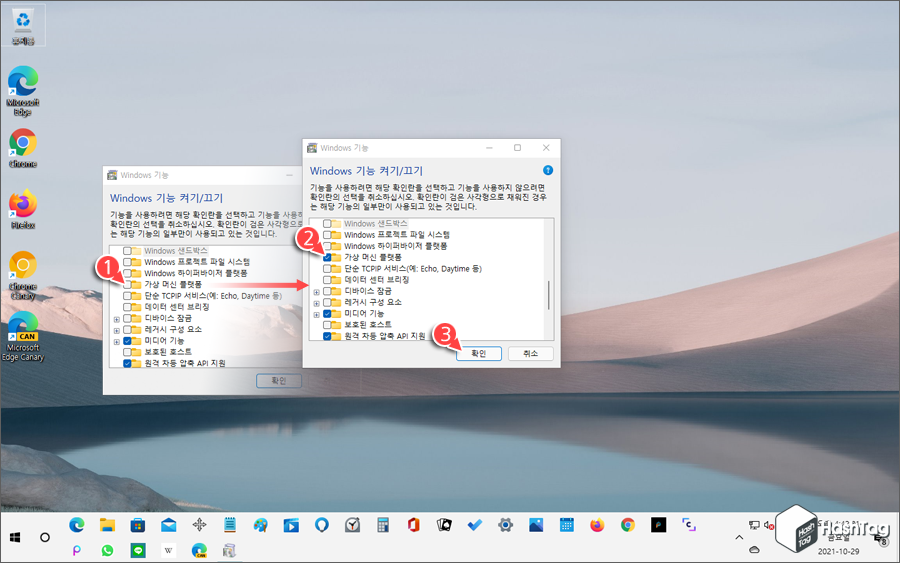Open Calendar app from the taskbar
Viewport: 900px width, 563px height.
(x=567, y=525)
